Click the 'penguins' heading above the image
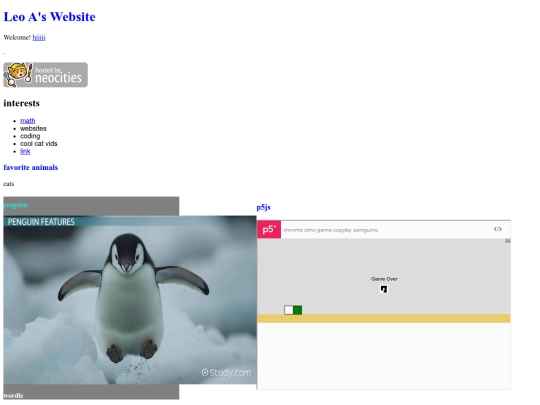Viewport: 540px width, 405px height. (x=15, y=205)
